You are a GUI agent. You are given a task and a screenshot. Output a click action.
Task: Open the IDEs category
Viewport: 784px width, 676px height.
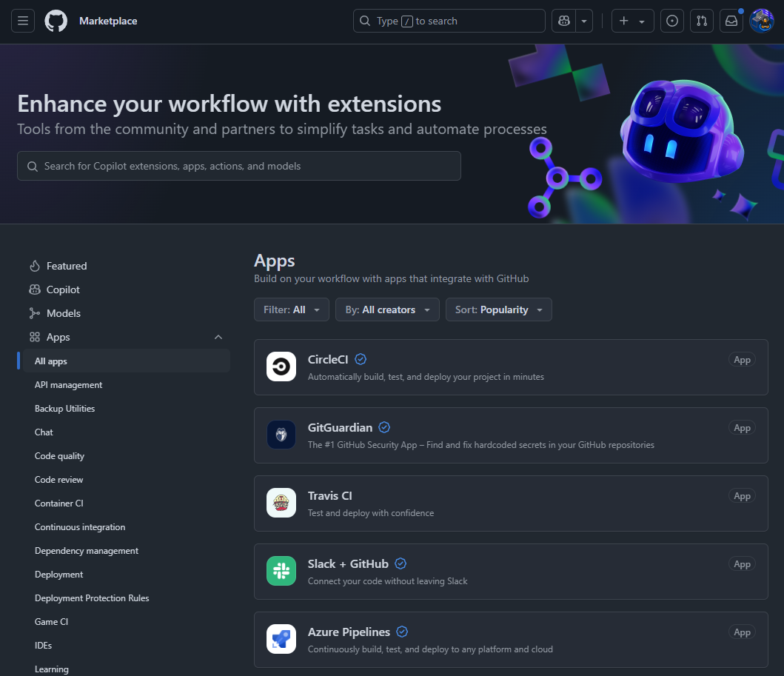(43, 646)
